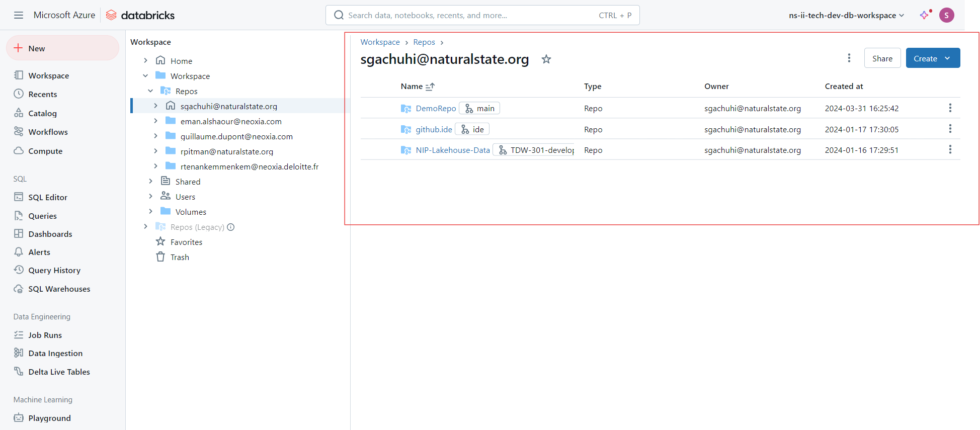Open the github.ide row options menu
Viewport: 980px width, 430px height.
point(950,129)
